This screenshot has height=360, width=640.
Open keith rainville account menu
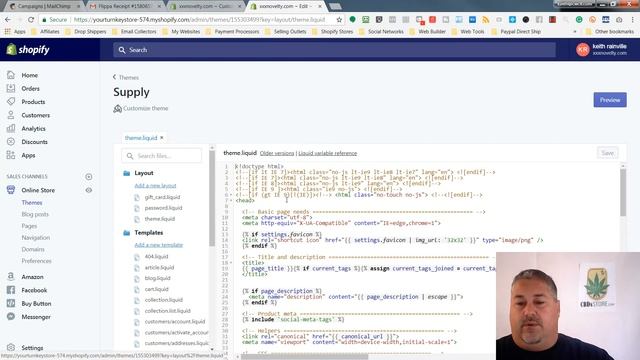pyautogui.click(x=602, y=49)
